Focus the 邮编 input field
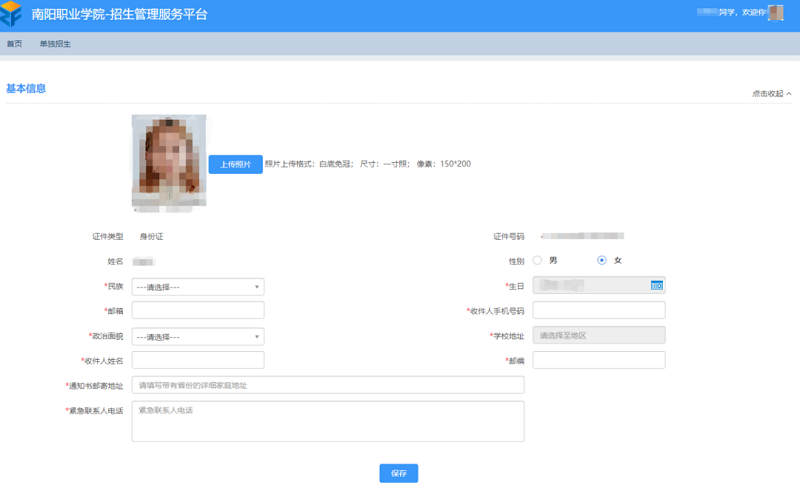Screen dimensions: 800x491 (x=598, y=360)
